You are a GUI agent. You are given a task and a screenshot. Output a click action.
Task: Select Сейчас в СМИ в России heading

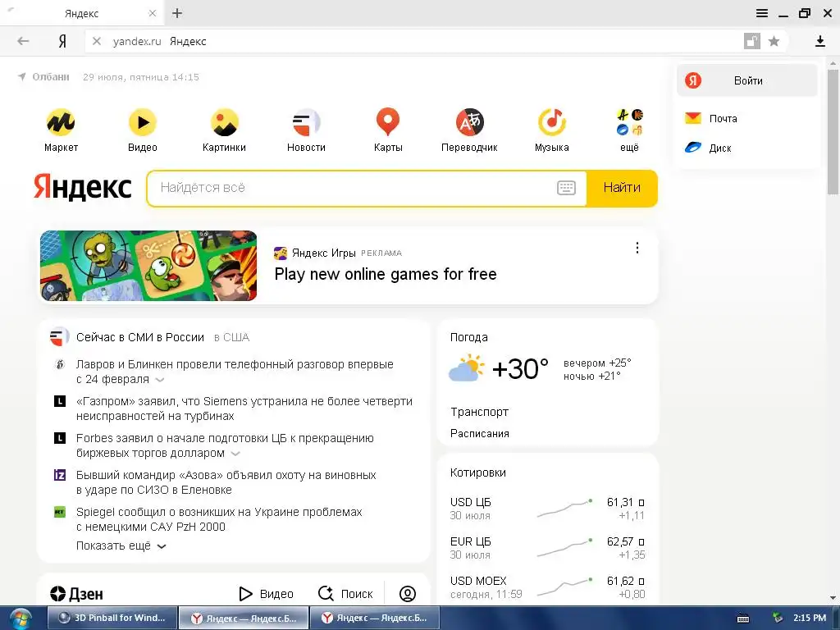139,337
